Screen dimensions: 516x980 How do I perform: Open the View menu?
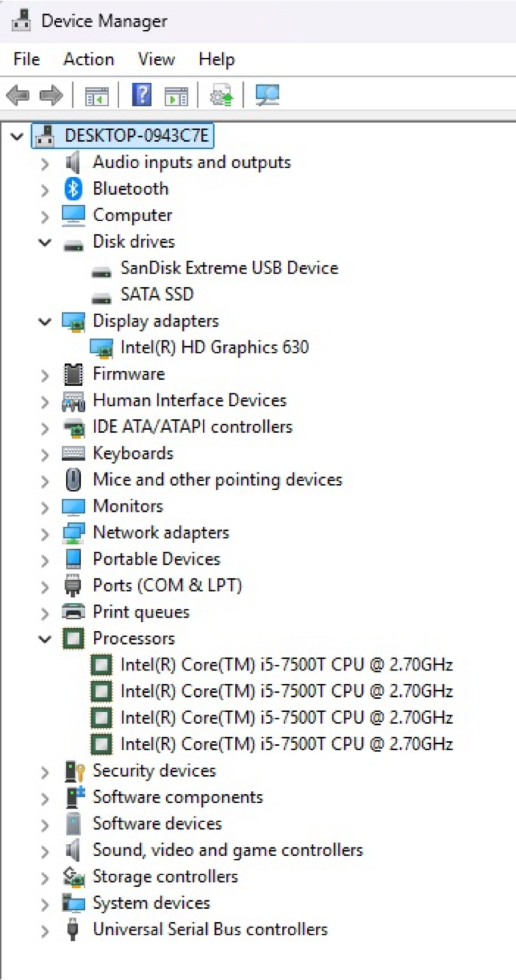pos(156,59)
